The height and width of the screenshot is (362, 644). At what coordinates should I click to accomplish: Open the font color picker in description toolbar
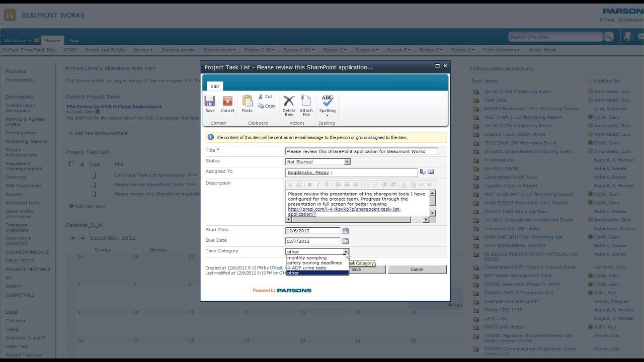pyautogui.click(x=404, y=185)
